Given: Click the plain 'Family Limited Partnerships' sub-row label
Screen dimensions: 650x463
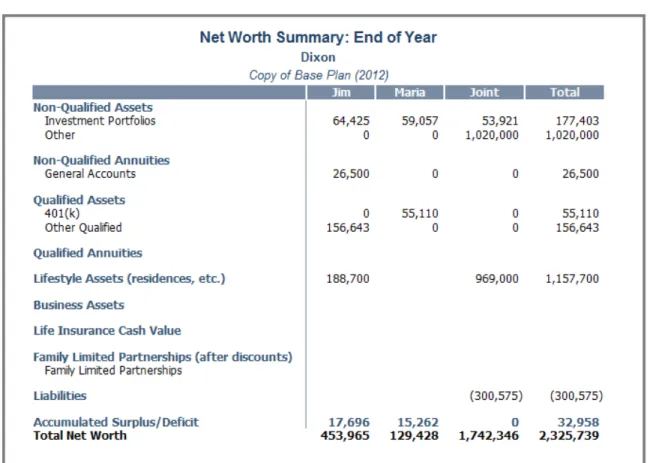Looking at the screenshot, I should [x=113, y=370].
